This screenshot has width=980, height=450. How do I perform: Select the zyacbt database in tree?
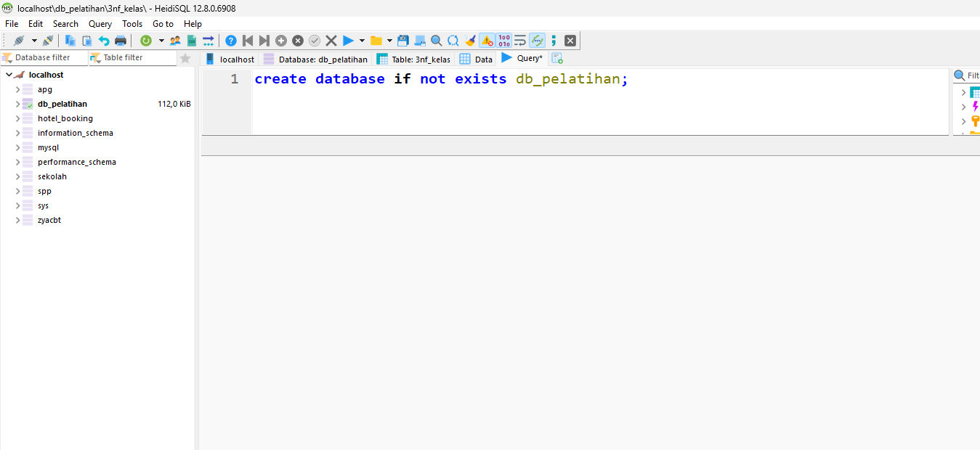49,220
